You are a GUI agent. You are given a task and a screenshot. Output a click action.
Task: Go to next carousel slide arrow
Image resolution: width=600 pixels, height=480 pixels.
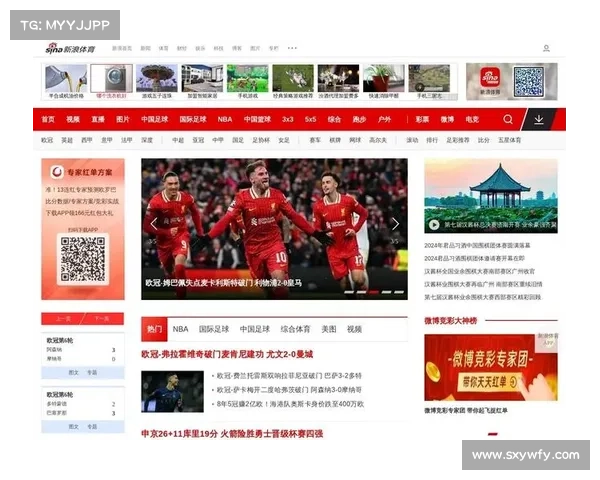click(x=395, y=224)
